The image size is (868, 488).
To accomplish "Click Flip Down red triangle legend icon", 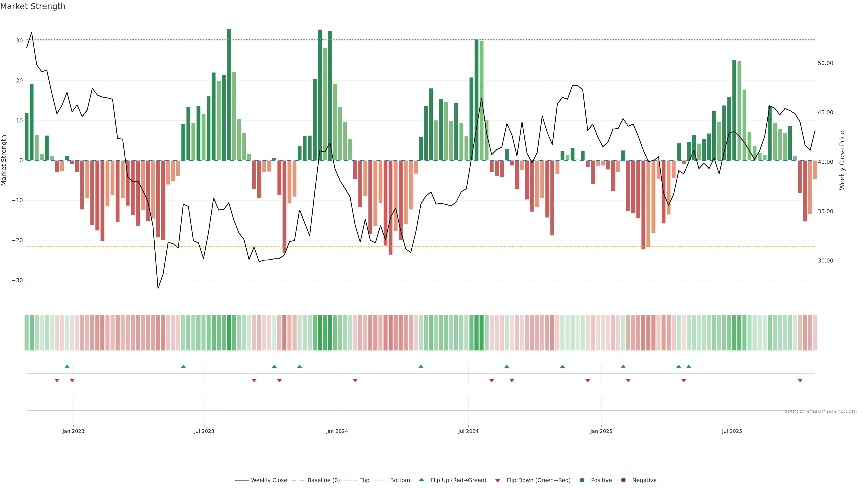I will click(498, 481).
